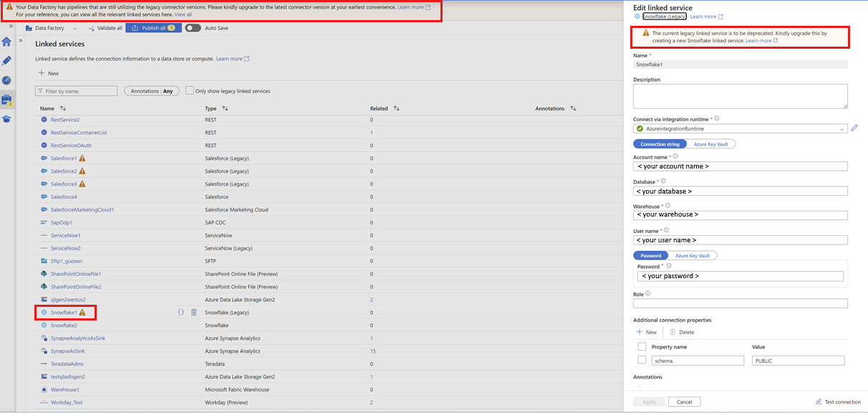868x413 pixels.
Task: Click Validate all
Action: coord(105,28)
